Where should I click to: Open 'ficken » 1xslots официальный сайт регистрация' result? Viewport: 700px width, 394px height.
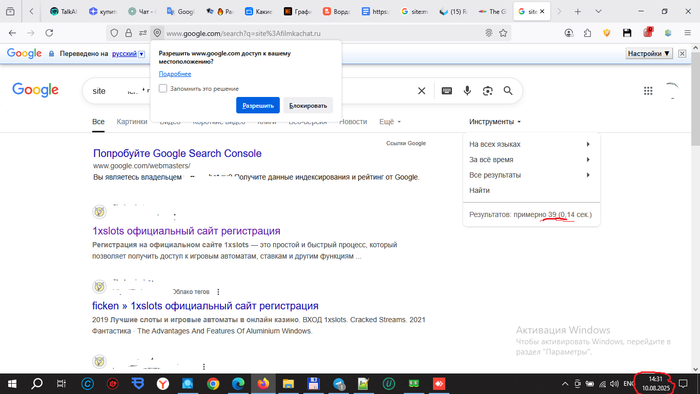(x=205, y=306)
